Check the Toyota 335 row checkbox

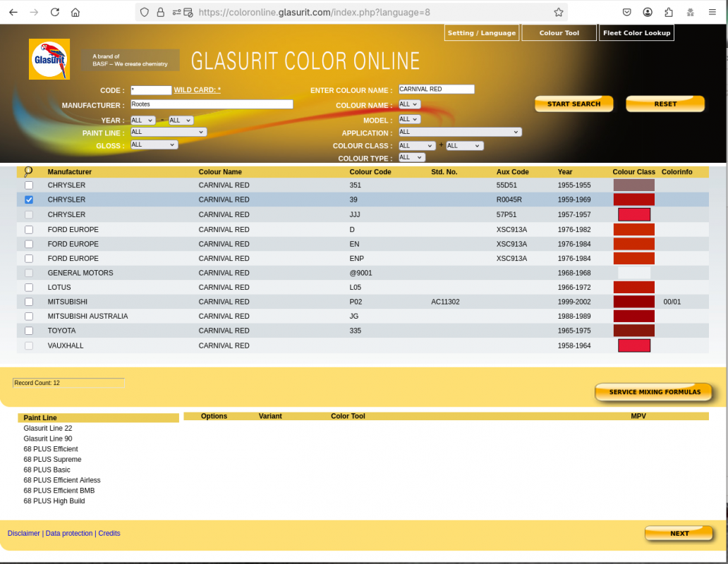[29, 331]
